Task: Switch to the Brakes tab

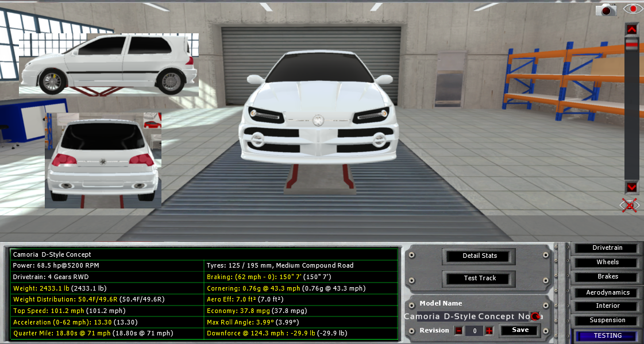Action: click(x=607, y=277)
